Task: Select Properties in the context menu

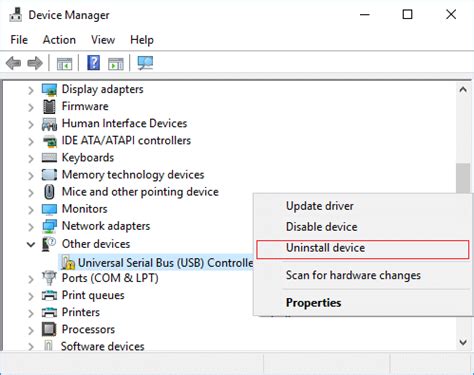Action: pos(313,303)
